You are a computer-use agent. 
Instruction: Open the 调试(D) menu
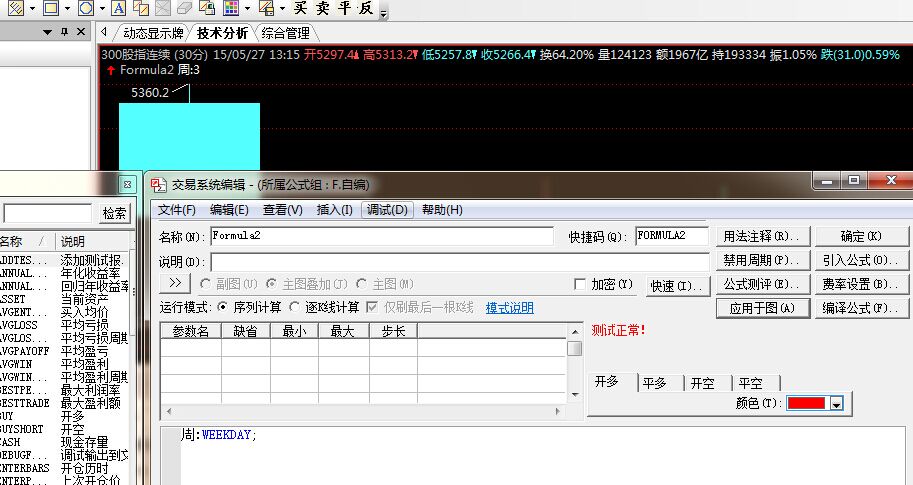coord(387,210)
